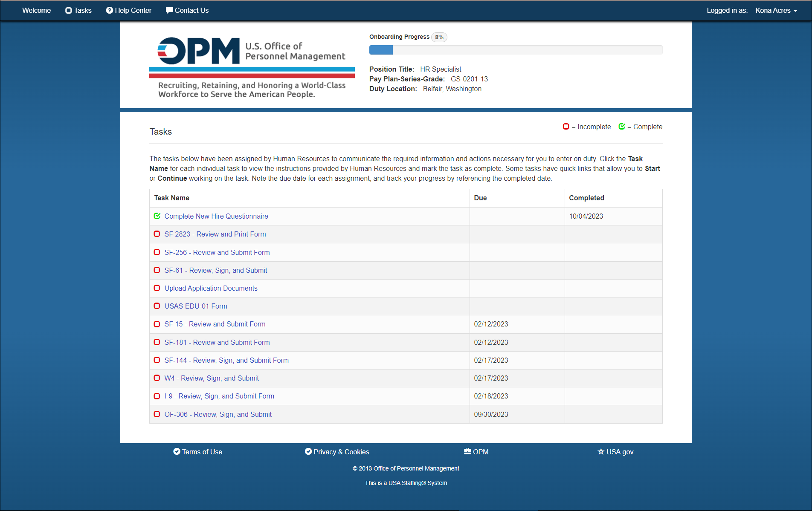This screenshot has width=812, height=511.
Task: Click incomplete icon beside SF-61 task
Action: (157, 270)
